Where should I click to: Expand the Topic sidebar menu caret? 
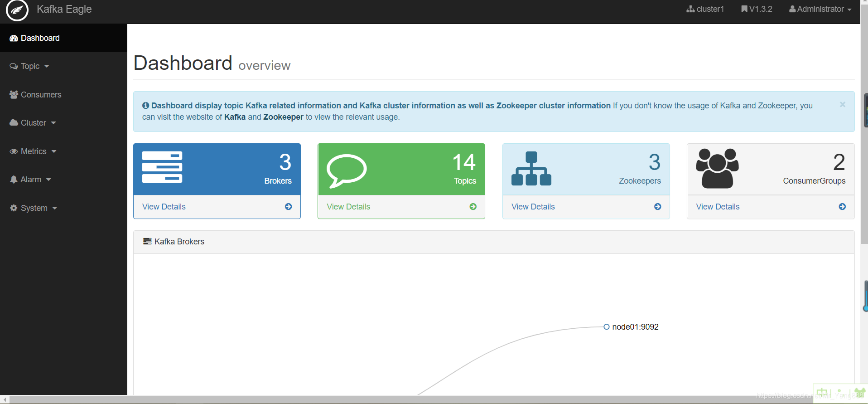click(x=47, y=67)
